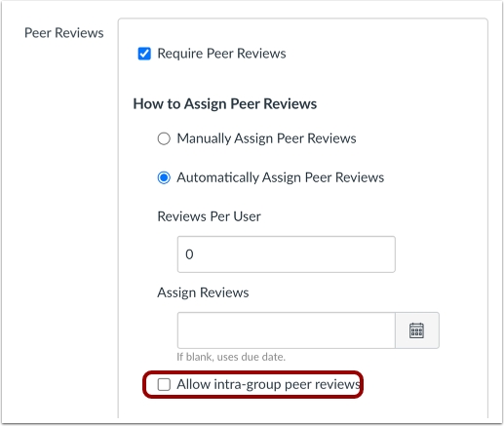Click the Manually Assign Peer Reviews label
This screenshot has height=426, width=504.
point(266,138)
